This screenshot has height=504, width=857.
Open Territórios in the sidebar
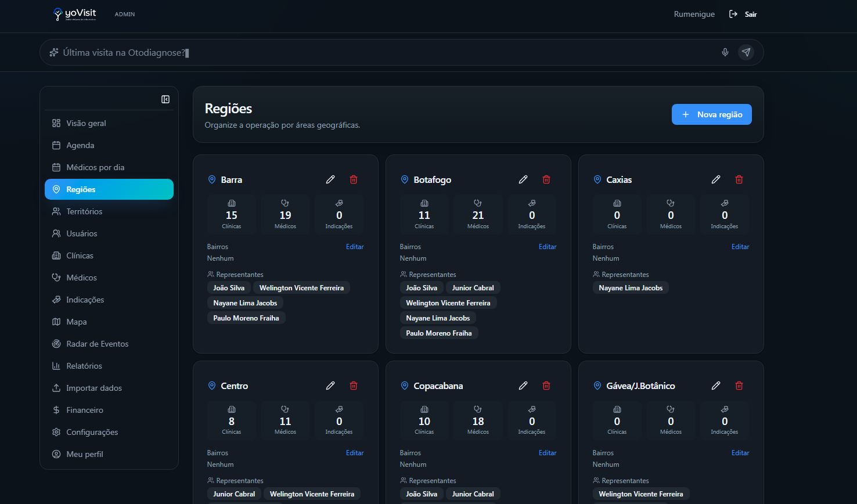pyautogui.click(x=109, y=211)
